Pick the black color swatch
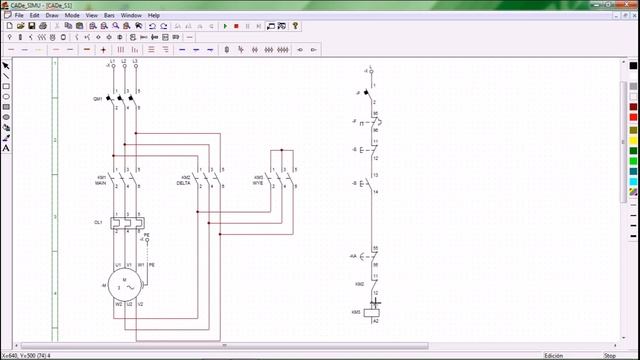Viewport: 640px width, 360px height. (633, 66)
